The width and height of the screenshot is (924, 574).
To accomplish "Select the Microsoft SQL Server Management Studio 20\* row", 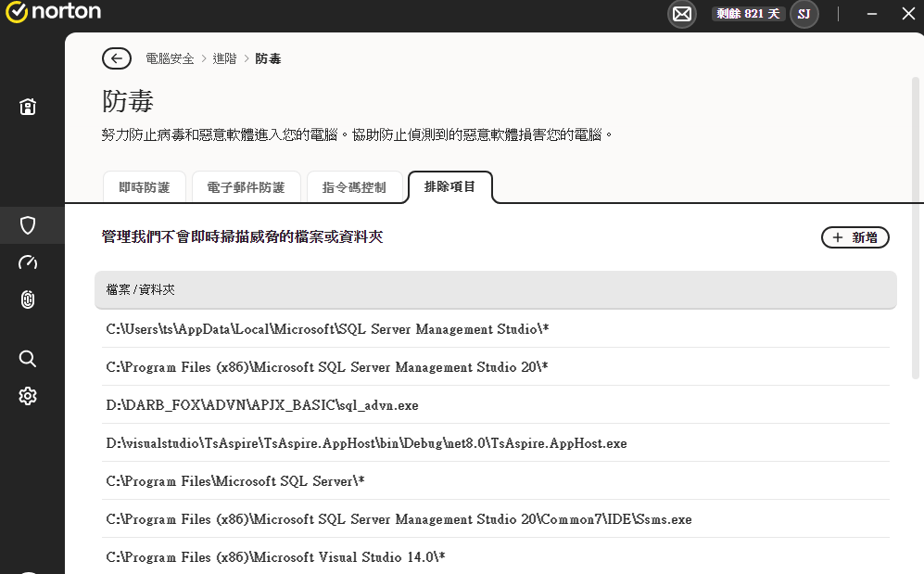I will click(x=496, y=367).
